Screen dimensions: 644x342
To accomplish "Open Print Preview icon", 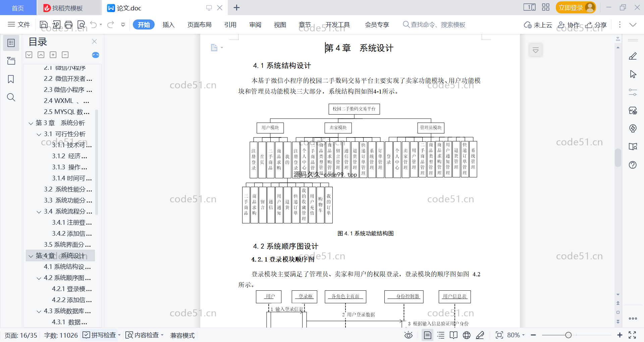I will (x=81, y=24).
